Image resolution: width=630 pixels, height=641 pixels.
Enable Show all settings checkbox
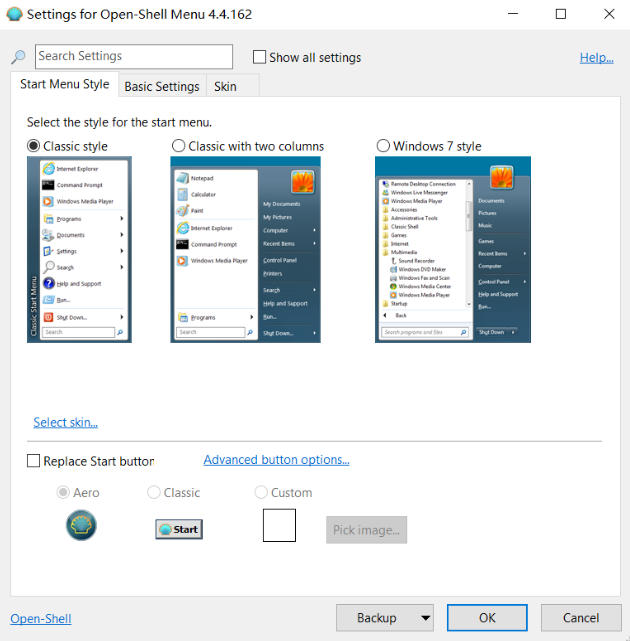coord(260,58)
